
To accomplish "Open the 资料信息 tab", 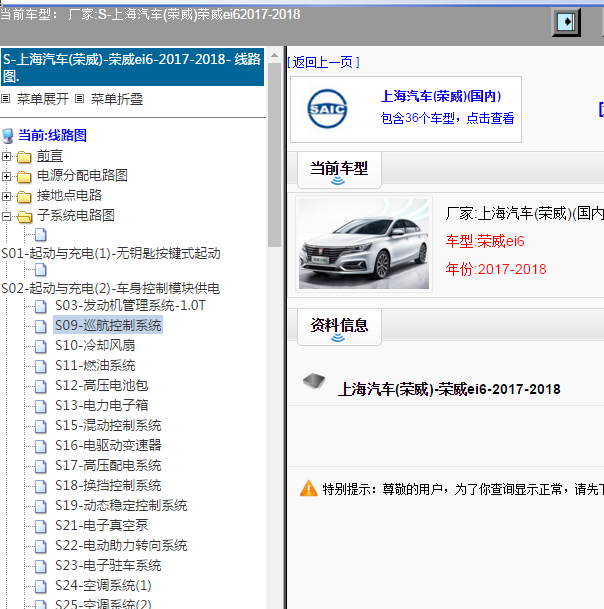I will tap(339, 327).
